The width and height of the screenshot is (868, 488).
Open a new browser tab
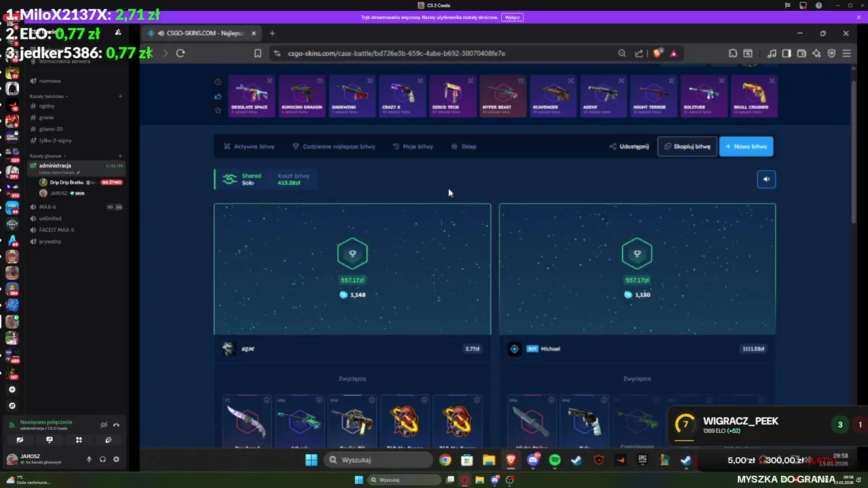tap(272, 33)
